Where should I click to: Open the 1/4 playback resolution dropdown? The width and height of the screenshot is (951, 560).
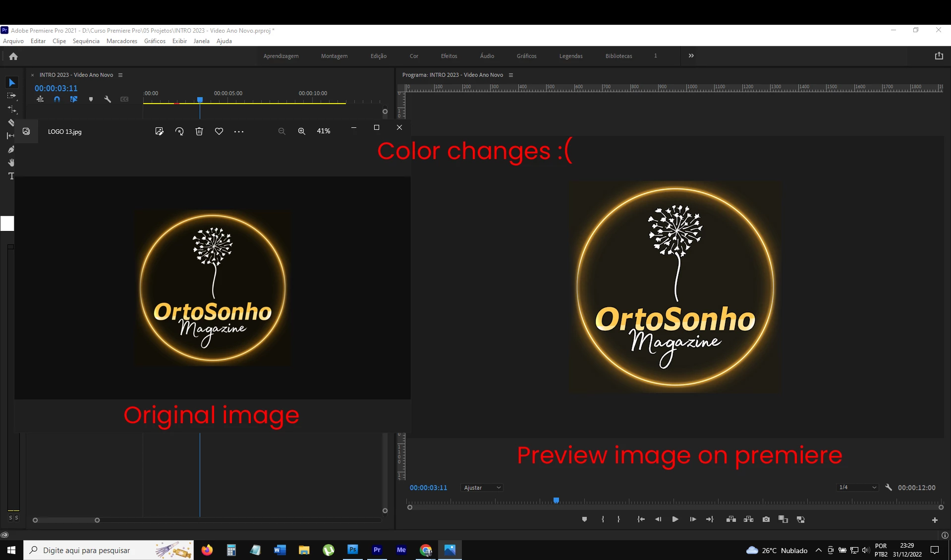click(x=858, y=488)
